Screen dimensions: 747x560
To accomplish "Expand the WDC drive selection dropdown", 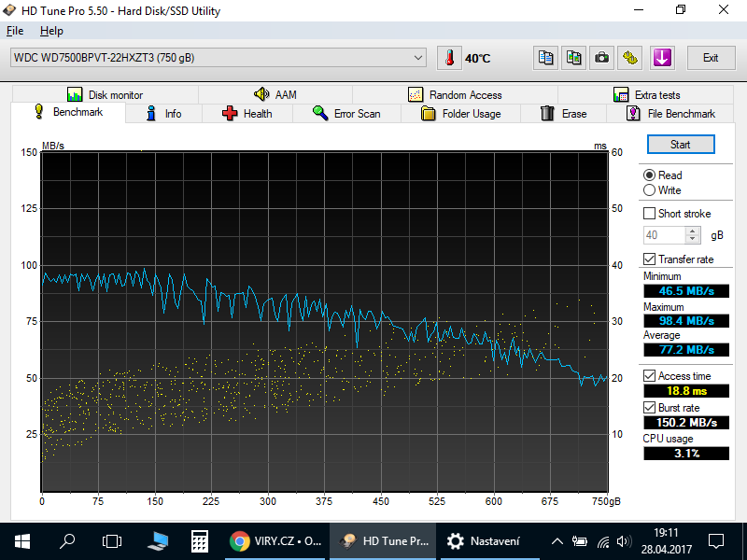I will [417, 58].
